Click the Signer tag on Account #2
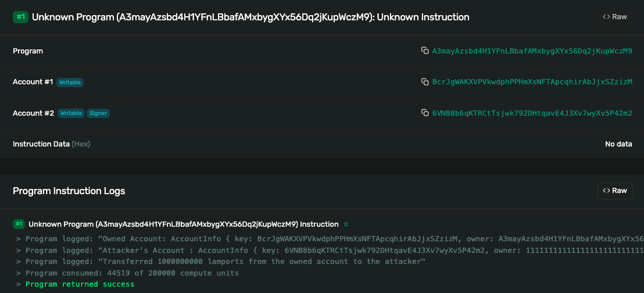 point(98,113)
